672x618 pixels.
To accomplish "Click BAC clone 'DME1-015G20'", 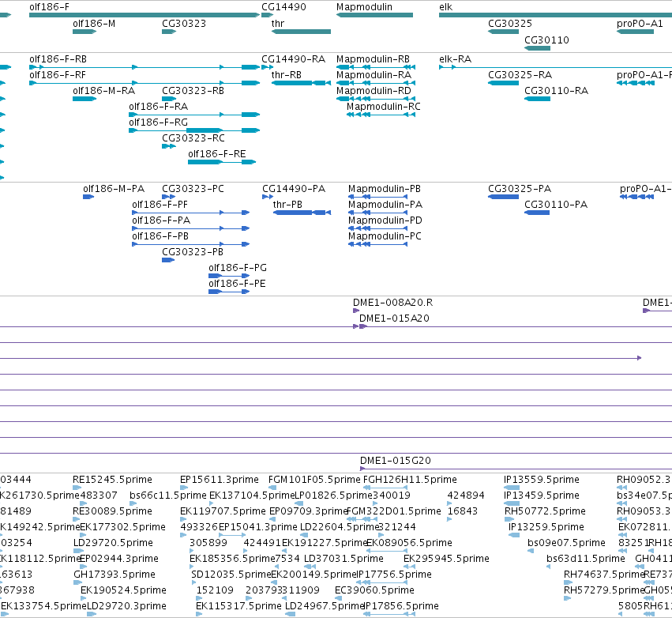I will (x=396, y=462).
